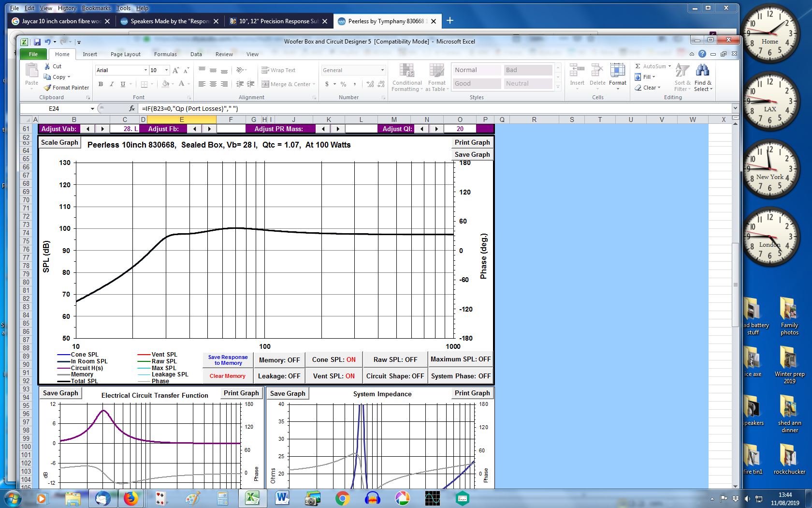
Task: Expand the cell Styles gallery
Action: pyautogui.click(x=558, y=87)
